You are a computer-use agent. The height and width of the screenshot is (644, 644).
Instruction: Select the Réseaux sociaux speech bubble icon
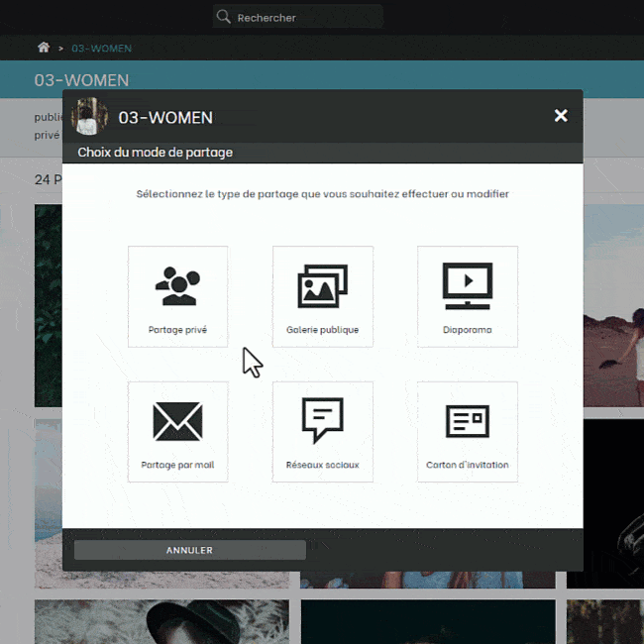(322, 422)
